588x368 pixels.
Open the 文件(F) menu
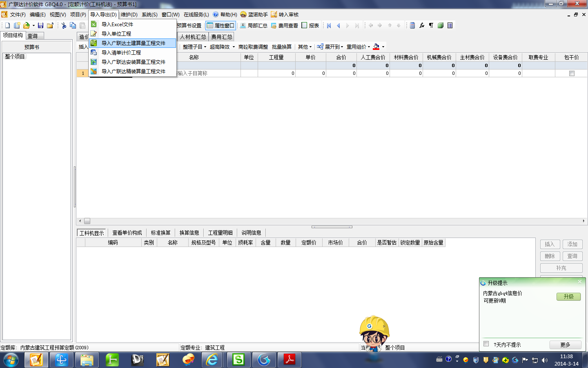click(x=18, y=14)
